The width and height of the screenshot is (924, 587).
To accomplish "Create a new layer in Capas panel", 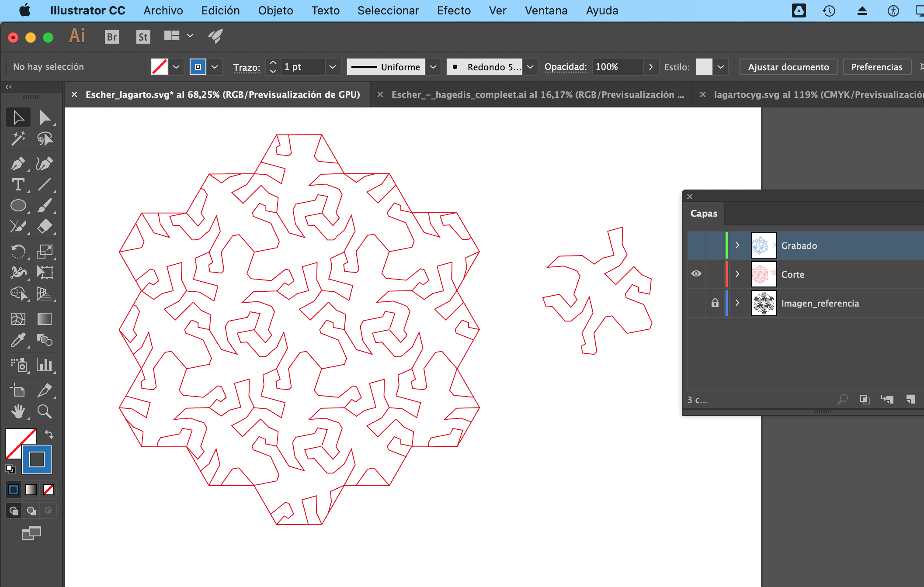I will [x=910, y=399].
